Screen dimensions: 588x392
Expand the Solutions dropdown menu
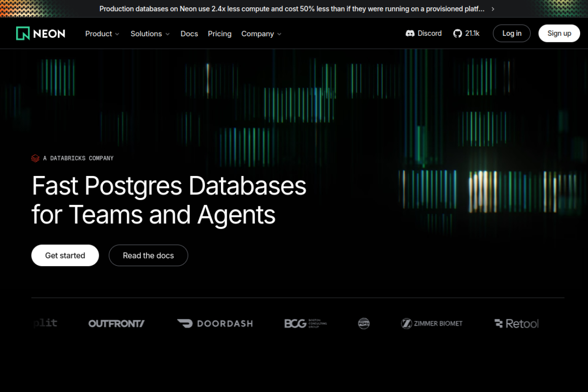point(150,34)
